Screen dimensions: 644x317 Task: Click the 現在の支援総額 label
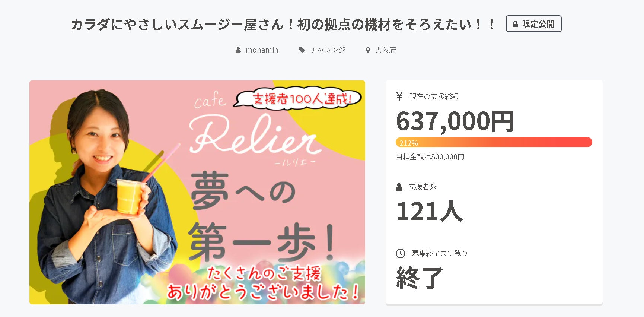coord(434,96)
